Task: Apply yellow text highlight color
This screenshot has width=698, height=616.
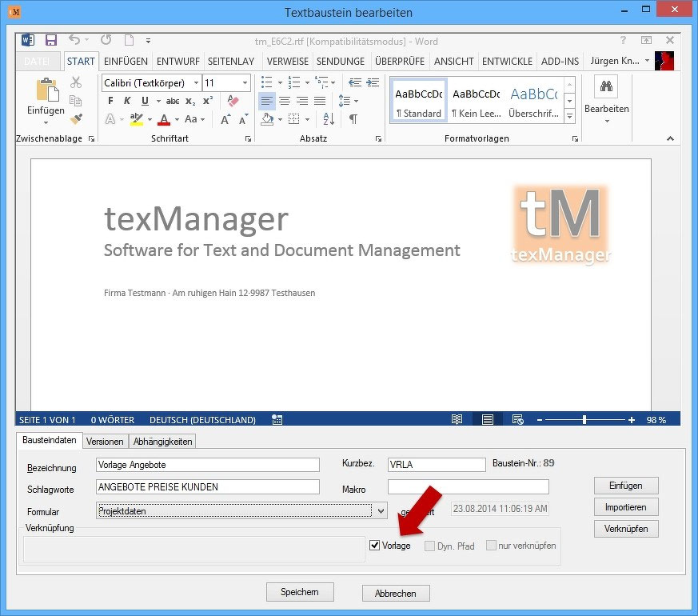Action: (136, 118)
